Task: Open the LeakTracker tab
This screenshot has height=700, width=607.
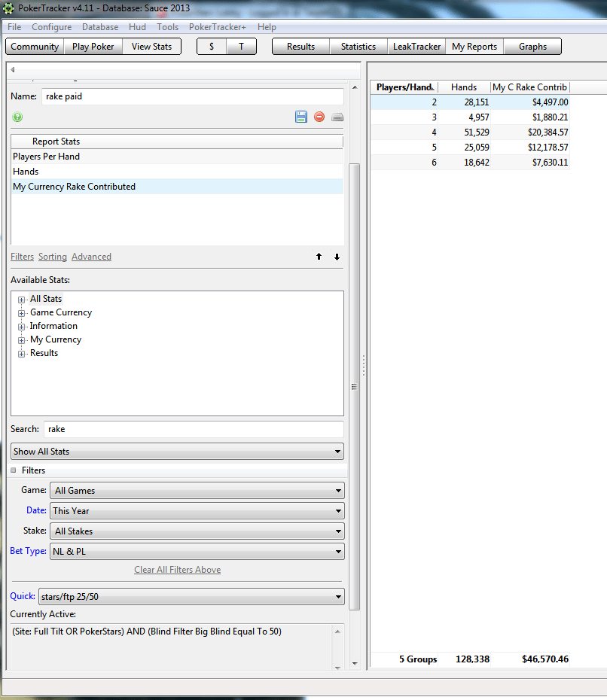Action: 416,47
